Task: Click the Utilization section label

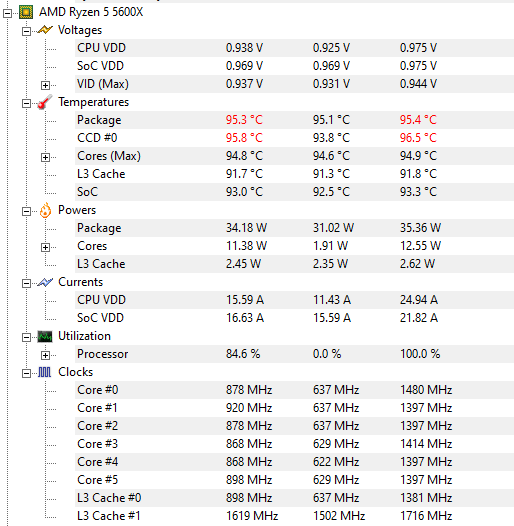Action: [x=84, y=336]
